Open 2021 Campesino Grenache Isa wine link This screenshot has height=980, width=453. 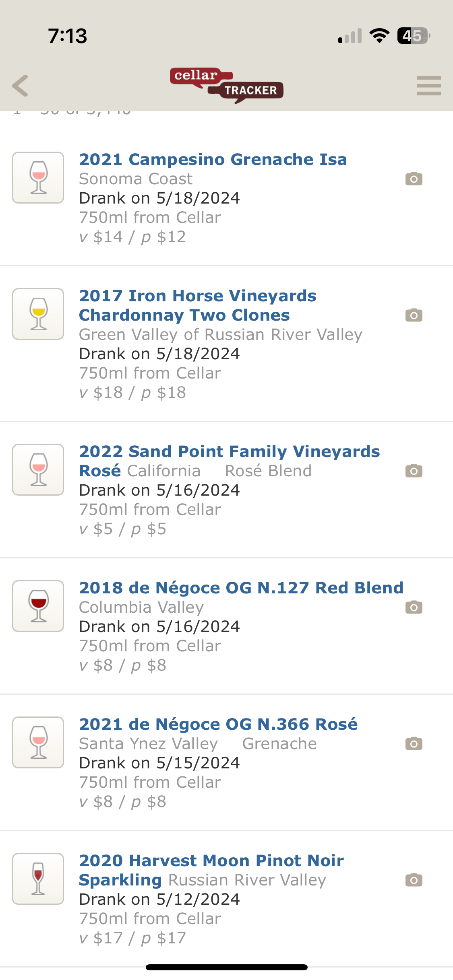point(213,159)
